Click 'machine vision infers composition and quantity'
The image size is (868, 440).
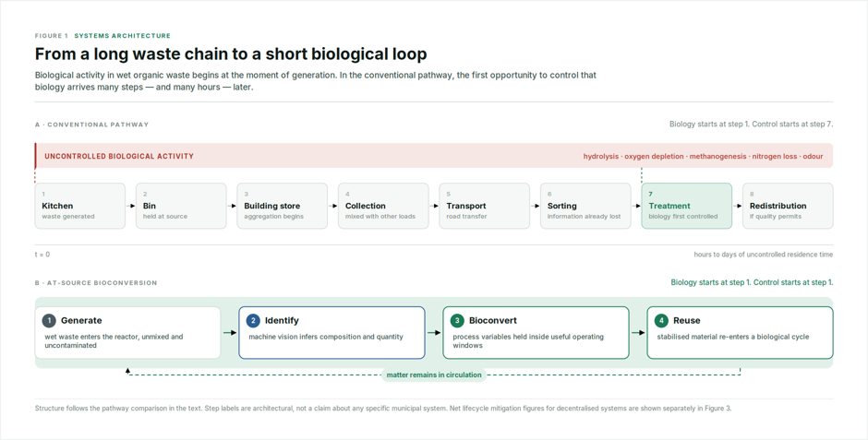[x=325, y=337]
